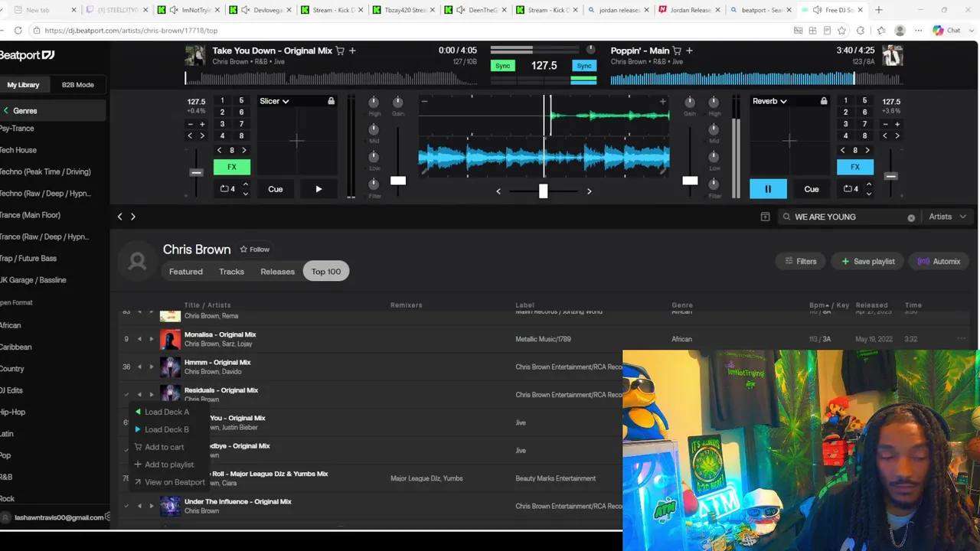
Task: Collapse the Genres list with back chevron
Action: click(x=6, y=111)
